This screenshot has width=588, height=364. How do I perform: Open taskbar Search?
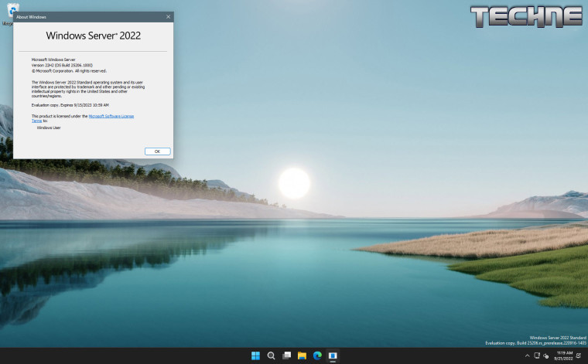[x=271, y=355]
